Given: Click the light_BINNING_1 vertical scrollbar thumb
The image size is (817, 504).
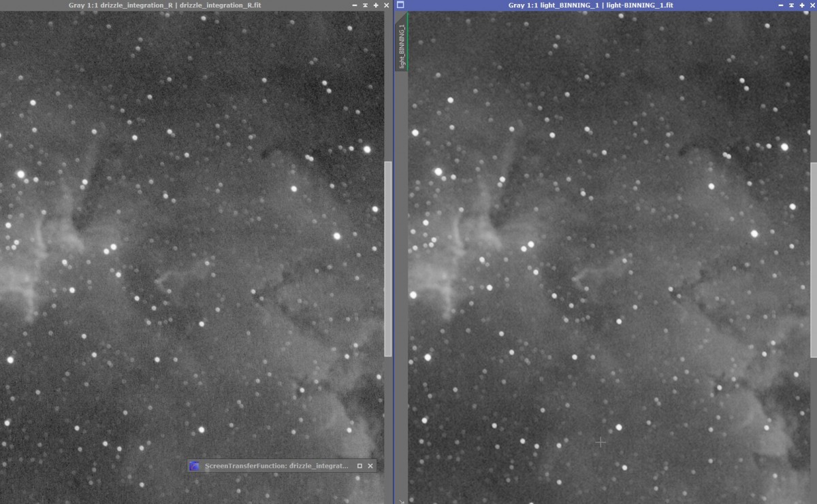Looking at the screenshot, I should point(814,260).
